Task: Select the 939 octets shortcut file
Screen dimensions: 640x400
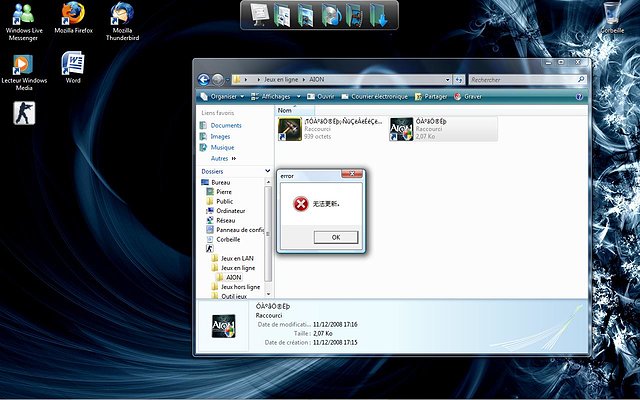Action: click(289, 129)
